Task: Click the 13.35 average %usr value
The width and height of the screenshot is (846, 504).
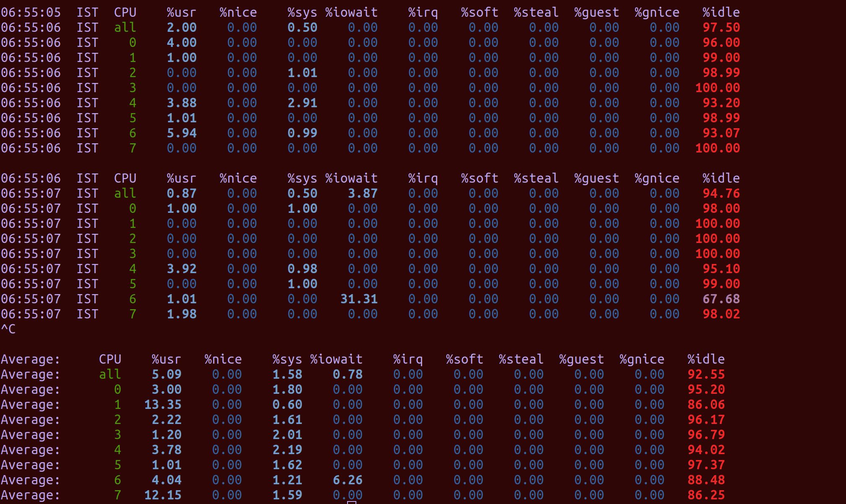Action: tap(163, 405)
